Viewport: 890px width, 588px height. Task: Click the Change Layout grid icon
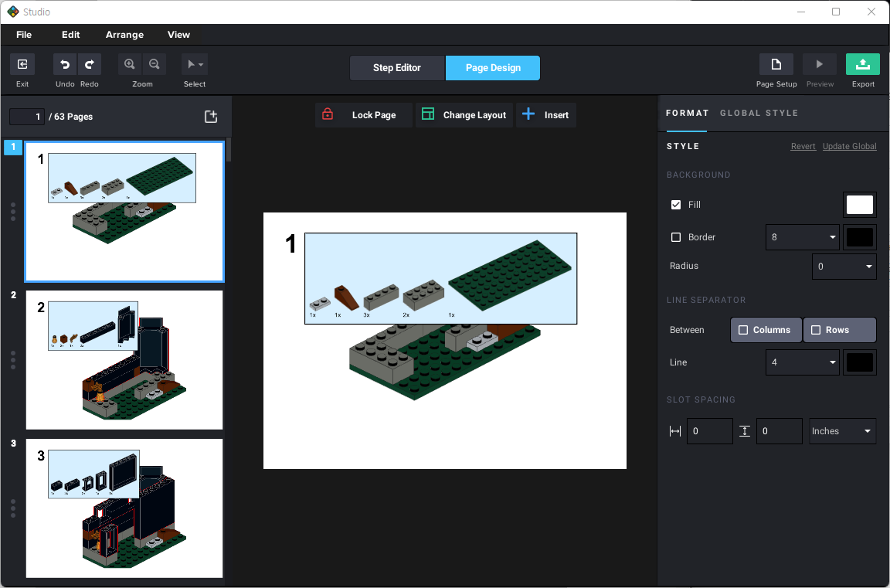click(427, 114)
